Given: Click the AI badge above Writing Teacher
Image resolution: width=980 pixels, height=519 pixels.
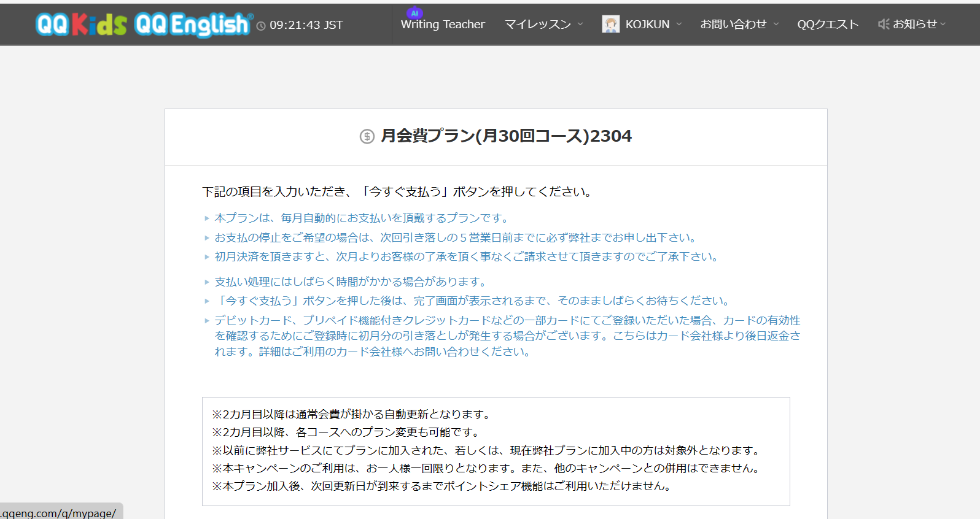Looking at the screenshot, I should point(414,13).
